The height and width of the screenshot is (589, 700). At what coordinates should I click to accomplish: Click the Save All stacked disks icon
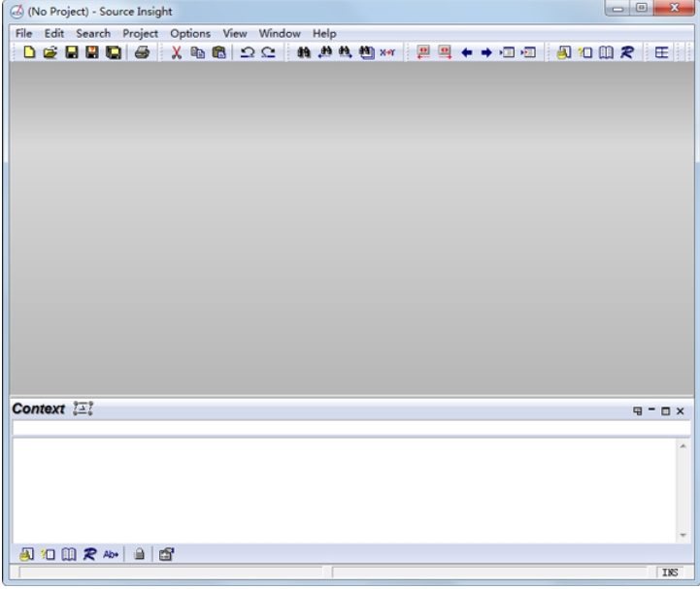click(114, 52)
